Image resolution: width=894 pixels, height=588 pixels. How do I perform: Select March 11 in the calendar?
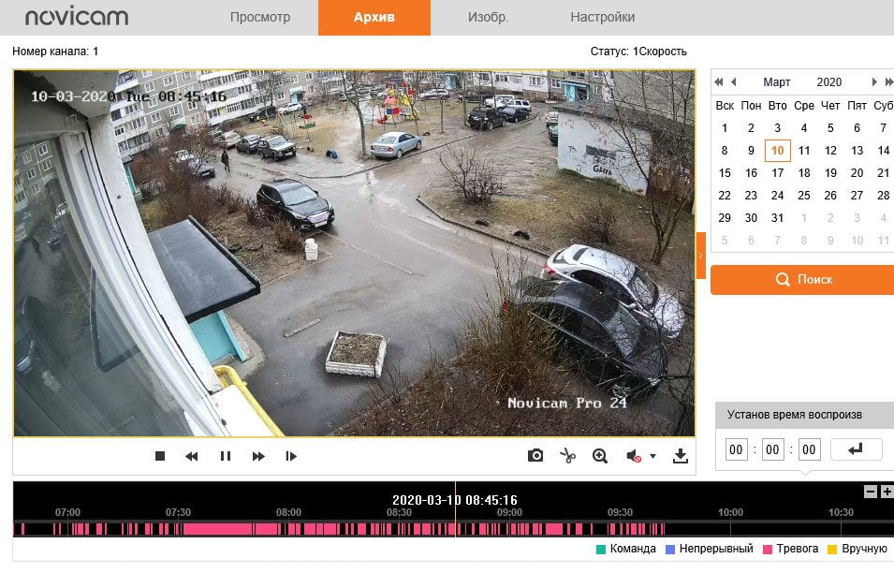(804, 151)
